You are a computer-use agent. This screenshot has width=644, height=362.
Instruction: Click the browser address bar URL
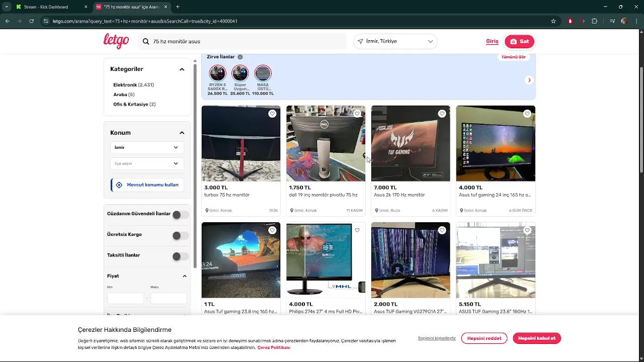145,21
